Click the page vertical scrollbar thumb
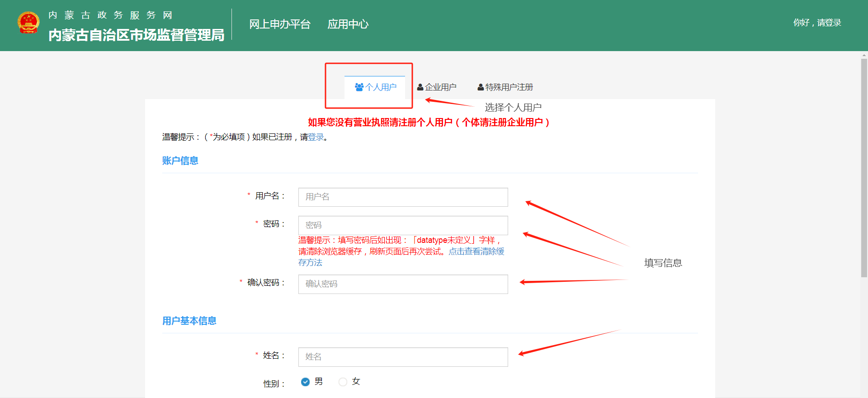The width and height of the screenshot is (868, 398). click(864, 167)
